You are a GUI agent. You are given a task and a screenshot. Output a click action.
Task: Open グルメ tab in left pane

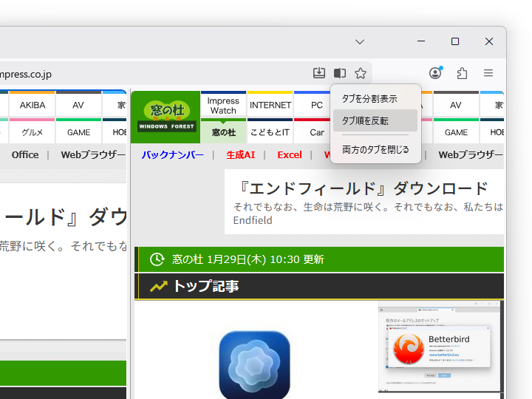click(x=33, y=132)
